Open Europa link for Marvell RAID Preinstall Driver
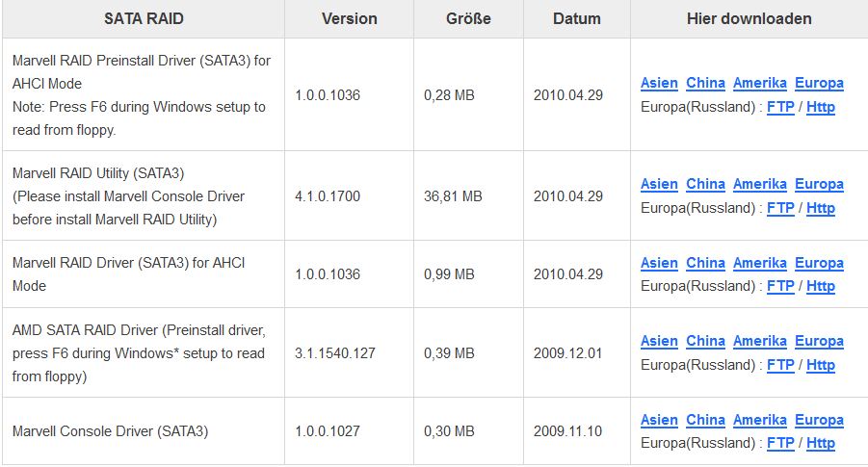The width and height of the screenshot is (868, 467). pyautogui.click(x=819, y=83)
